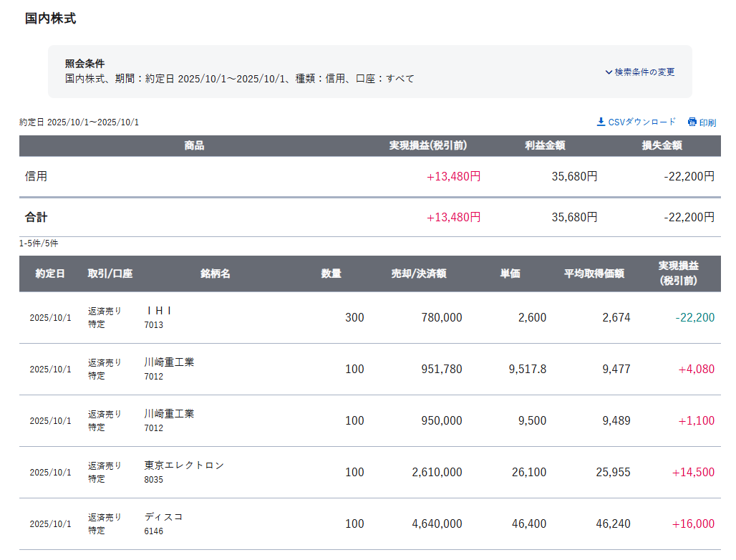Image resolution: width=736 pixels, height=560 pixels.
Task: Open the ＩＨＩ stock name entry
Action: [159, 311]
